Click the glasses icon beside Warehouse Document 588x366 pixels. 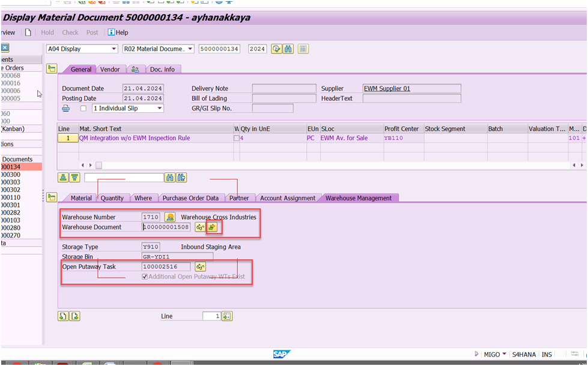pyautogui.click(x=200, y=227)
